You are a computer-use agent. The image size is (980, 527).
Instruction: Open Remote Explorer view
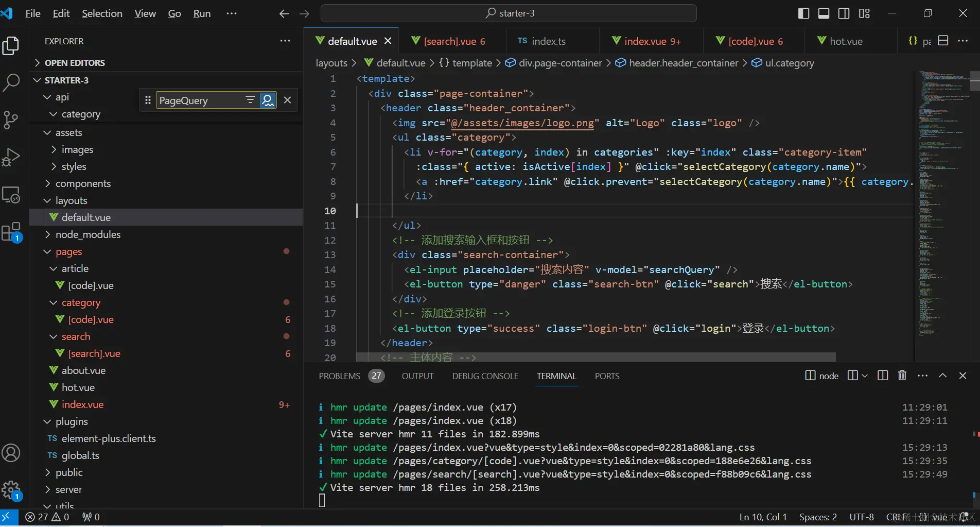pyautogui.click(x=11, y=195)
